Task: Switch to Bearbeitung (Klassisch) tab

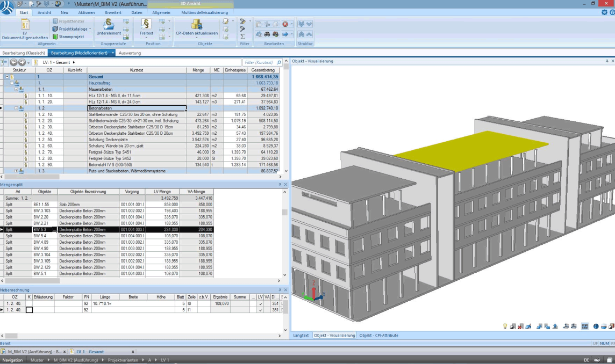Action: (24, 53)
